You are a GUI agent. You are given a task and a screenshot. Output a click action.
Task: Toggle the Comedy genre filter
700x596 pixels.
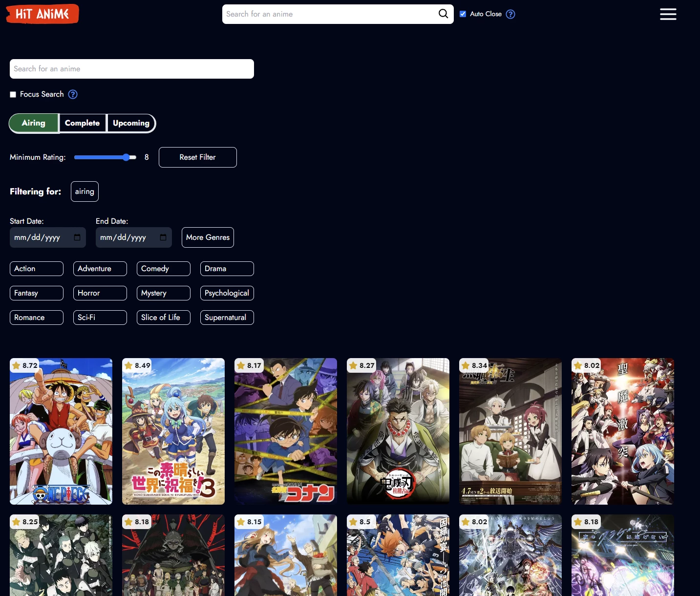(164, 269)
